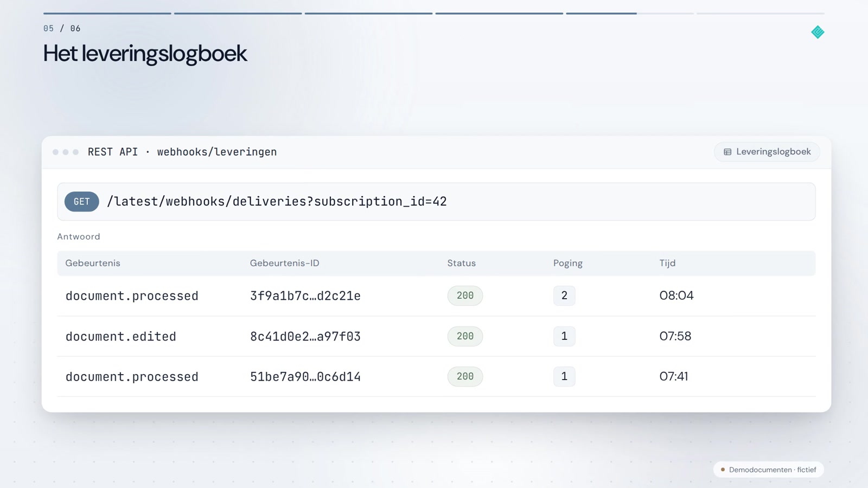Click the attempt badge in the 07:58 row
Image resolution: width=868 pixels, height=488 pixels.
[564, 336]
